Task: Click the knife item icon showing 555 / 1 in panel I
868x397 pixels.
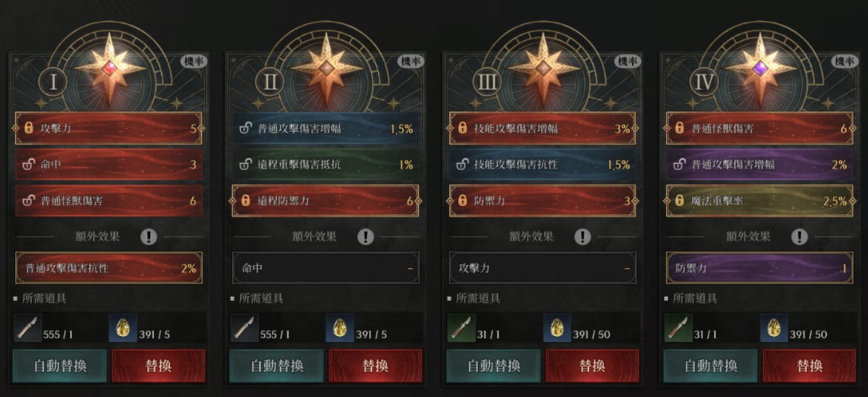Action: [x=28, y=328]
